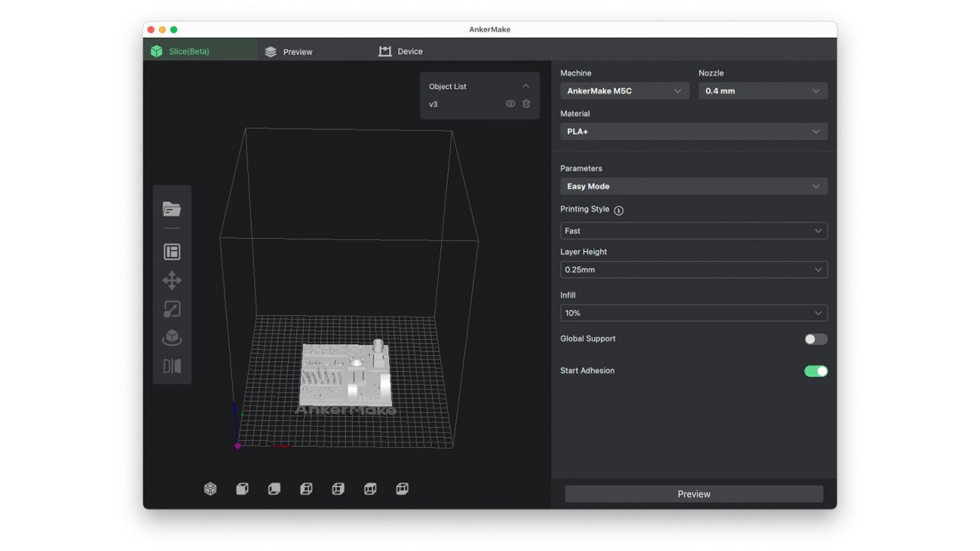
Task: Collapse the Object List panel
Action: coord(525,86)
